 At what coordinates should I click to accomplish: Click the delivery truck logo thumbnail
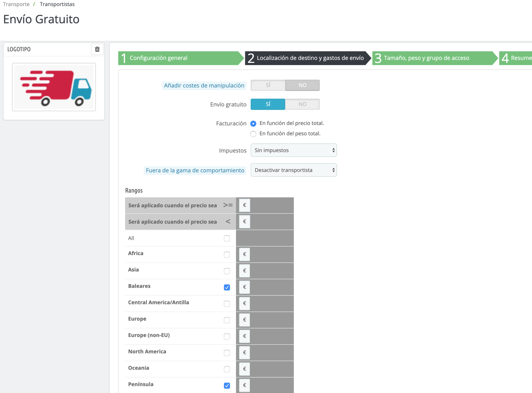[54, 87]
